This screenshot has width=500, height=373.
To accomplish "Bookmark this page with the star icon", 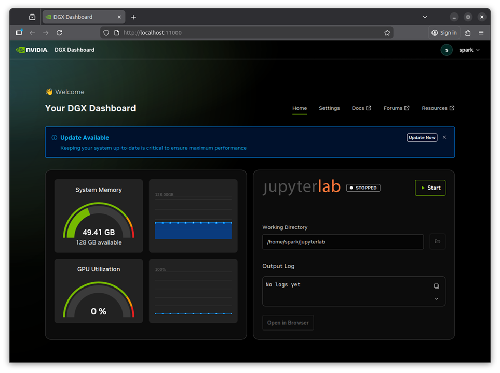I will coord(387,33).
